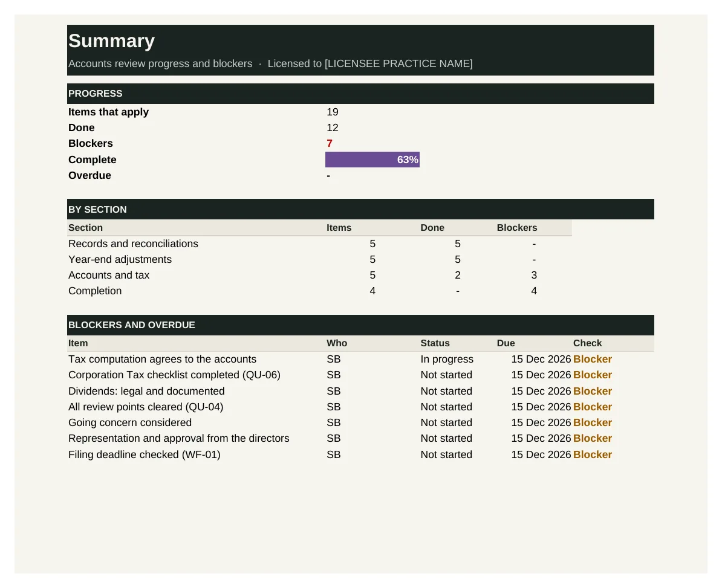Select the "Items that apply" label
This screenshot has height=588, width=722.
[x=108, y=112]
